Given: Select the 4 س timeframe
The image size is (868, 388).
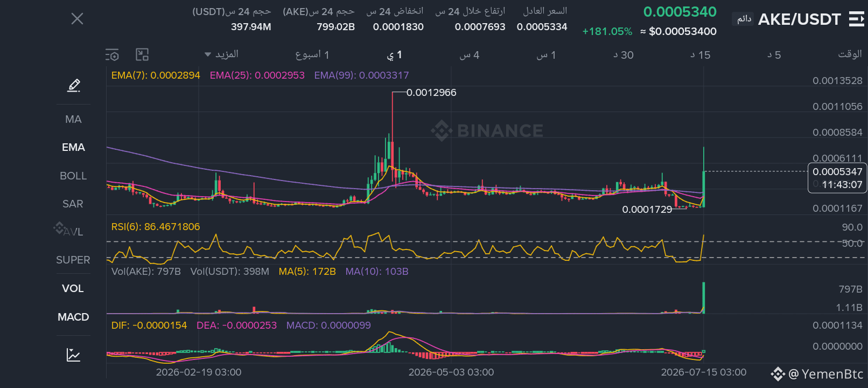Looking at the screenshot, I should pyautogui.click(x=470, y=55).
